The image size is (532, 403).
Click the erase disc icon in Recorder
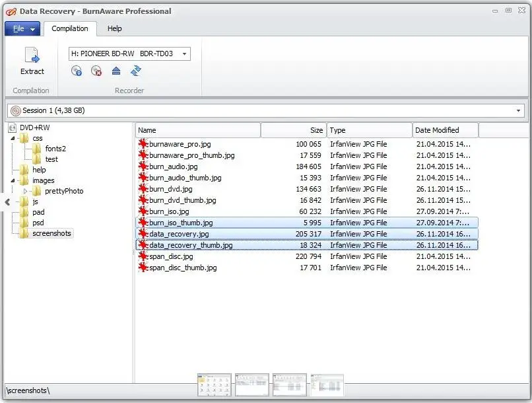[96, 71]
